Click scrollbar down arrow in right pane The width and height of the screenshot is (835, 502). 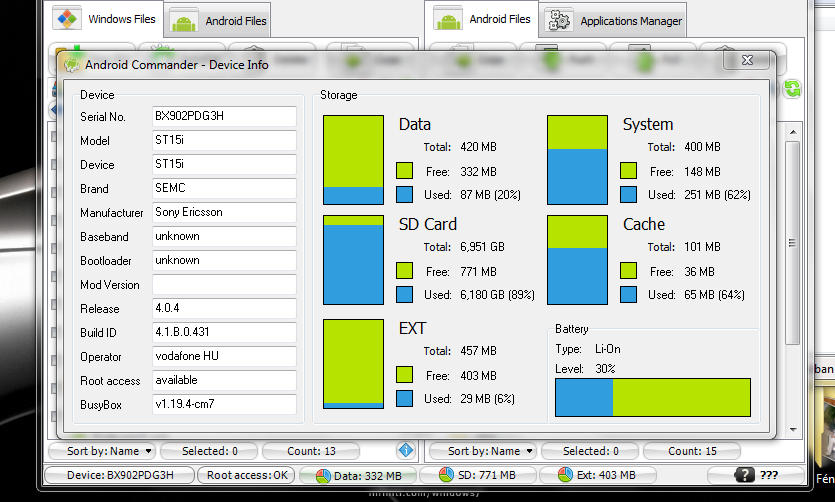(793, 429)
